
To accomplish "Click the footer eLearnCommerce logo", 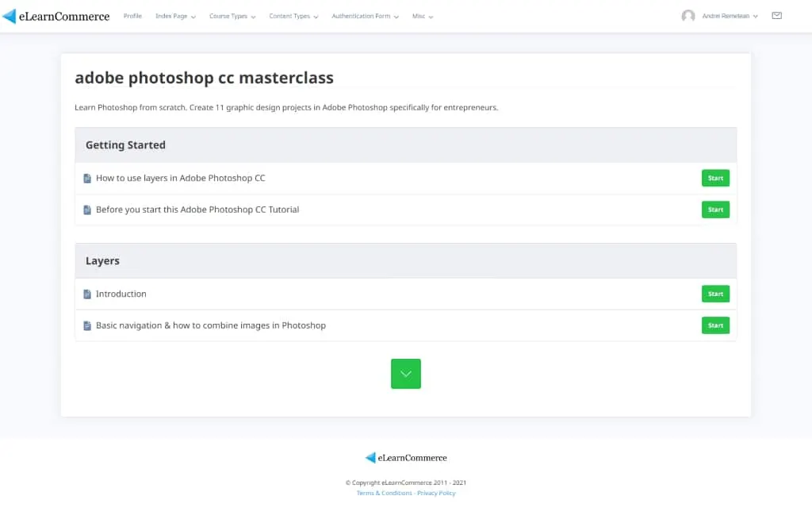I will 405,457.
